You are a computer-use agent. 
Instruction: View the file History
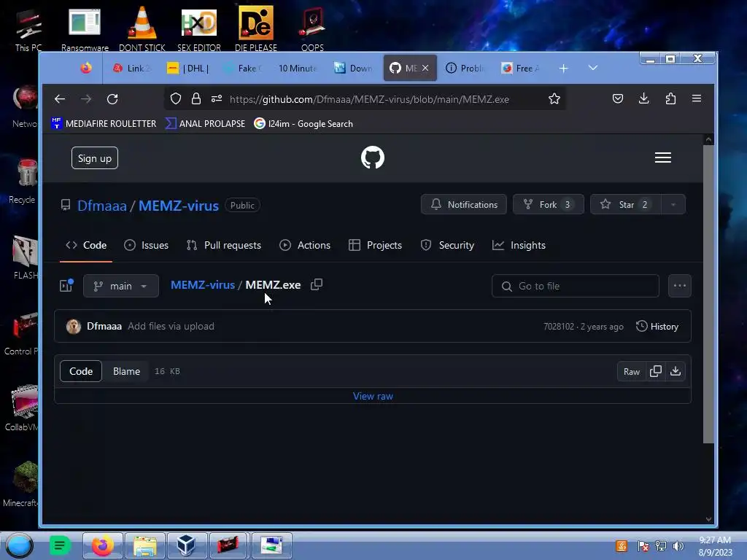coord(657,326)
